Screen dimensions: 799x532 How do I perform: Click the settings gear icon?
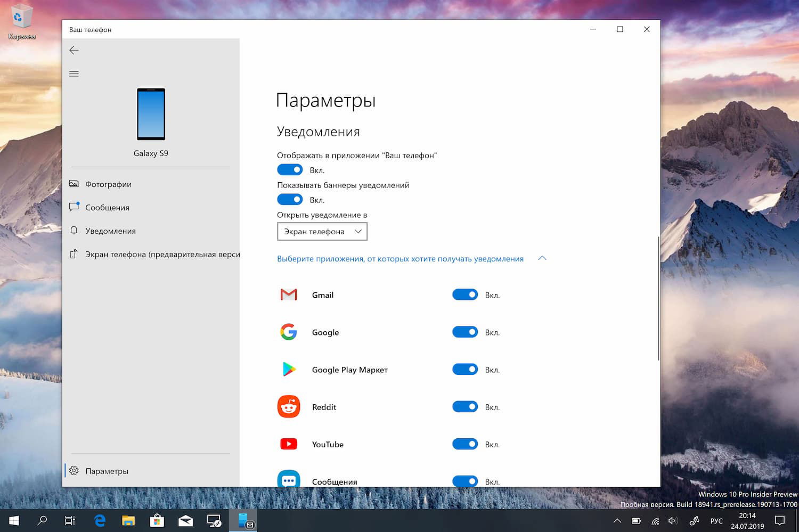(x=74, y=471)
